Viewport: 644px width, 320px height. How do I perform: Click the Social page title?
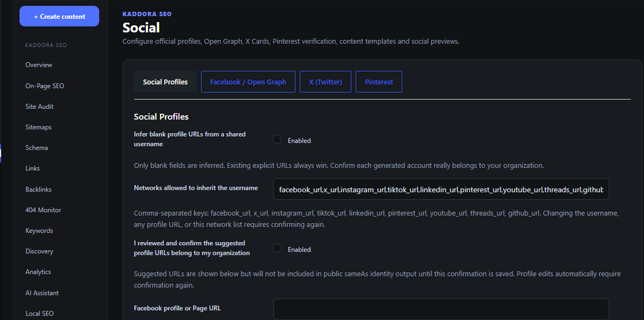[141, 28]
